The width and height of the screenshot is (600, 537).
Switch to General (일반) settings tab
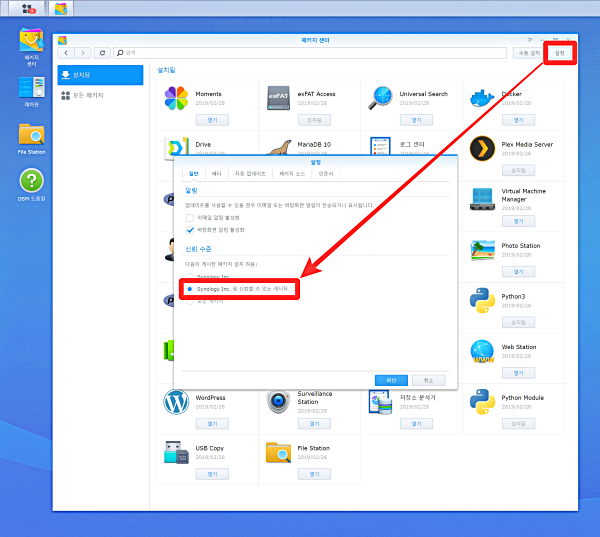[194, 174]
